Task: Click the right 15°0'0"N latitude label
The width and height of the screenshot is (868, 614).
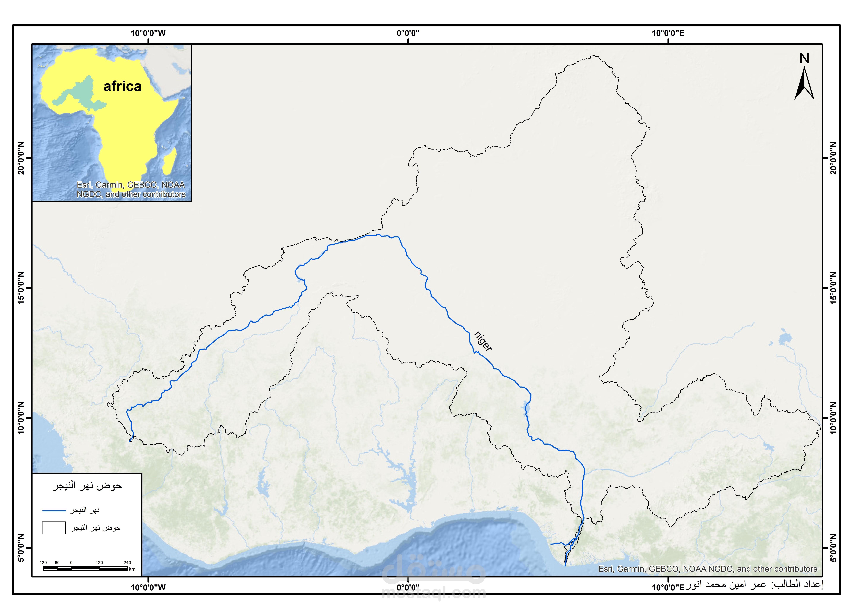Action: tap(833, 288)
